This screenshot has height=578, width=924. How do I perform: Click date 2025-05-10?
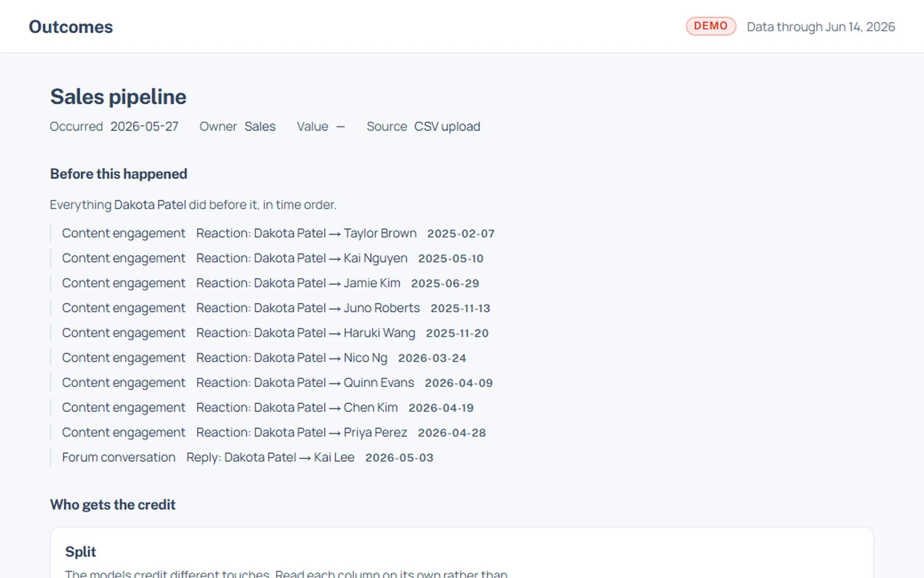click(x=451, y=258)
